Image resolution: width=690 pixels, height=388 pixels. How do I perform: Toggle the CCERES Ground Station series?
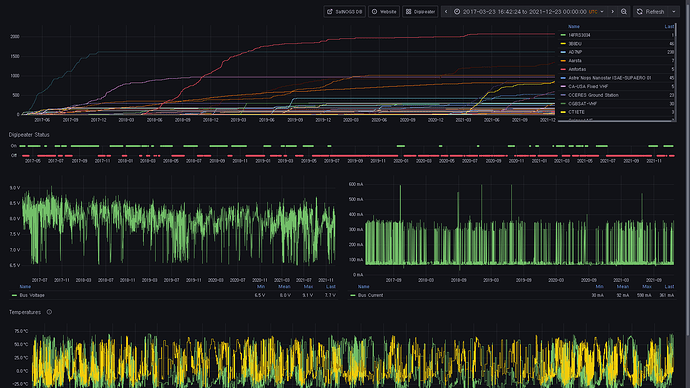593,95
